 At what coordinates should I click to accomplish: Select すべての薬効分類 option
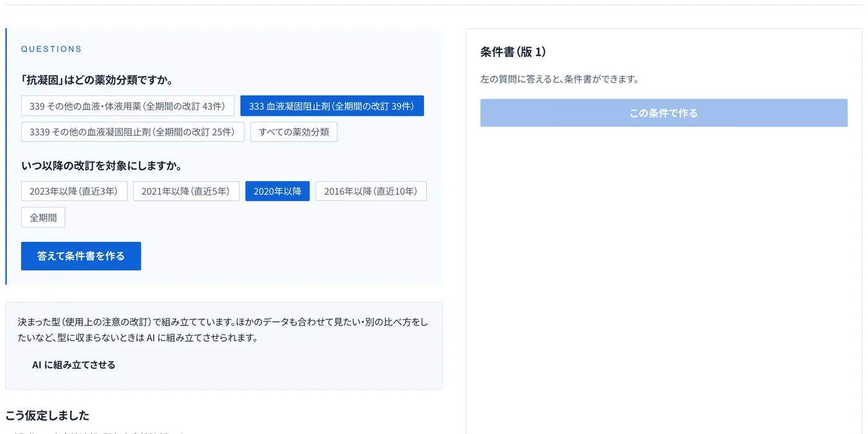(x=294, y=131)
